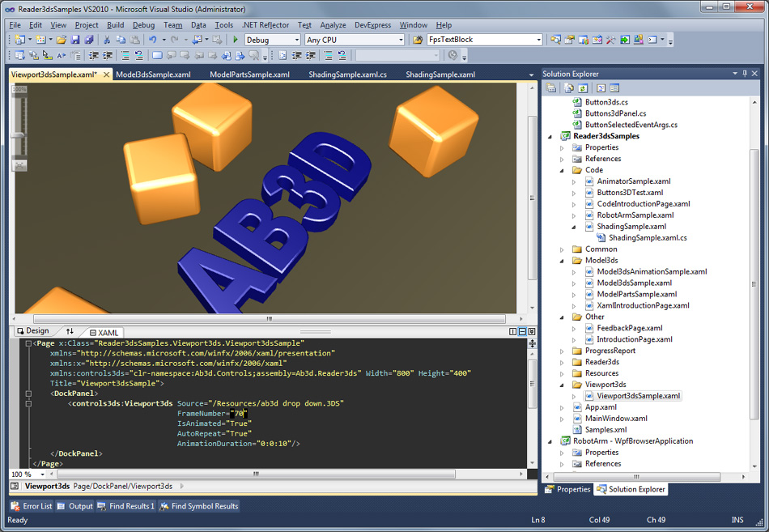This screenshot has height=532, width=769.
Task: Click the XAML editor horizontal scrollbar
Action: [256, 474]
